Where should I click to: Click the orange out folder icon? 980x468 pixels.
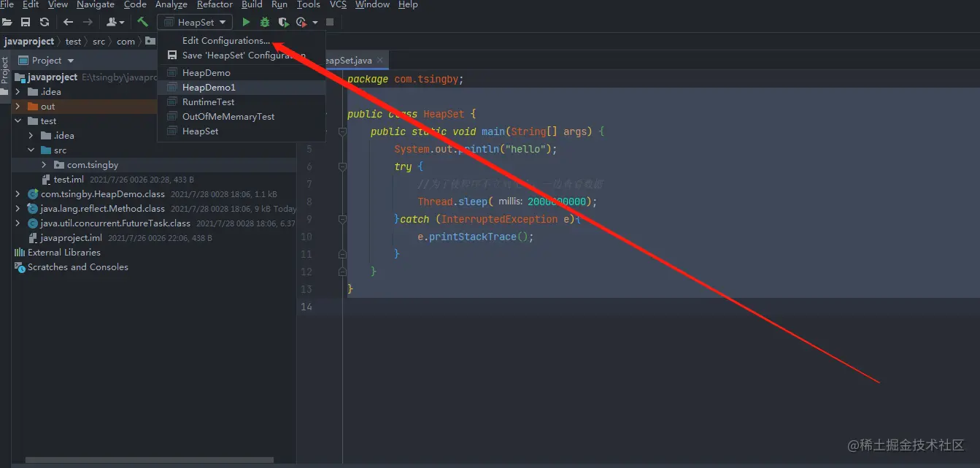point(33,107)
